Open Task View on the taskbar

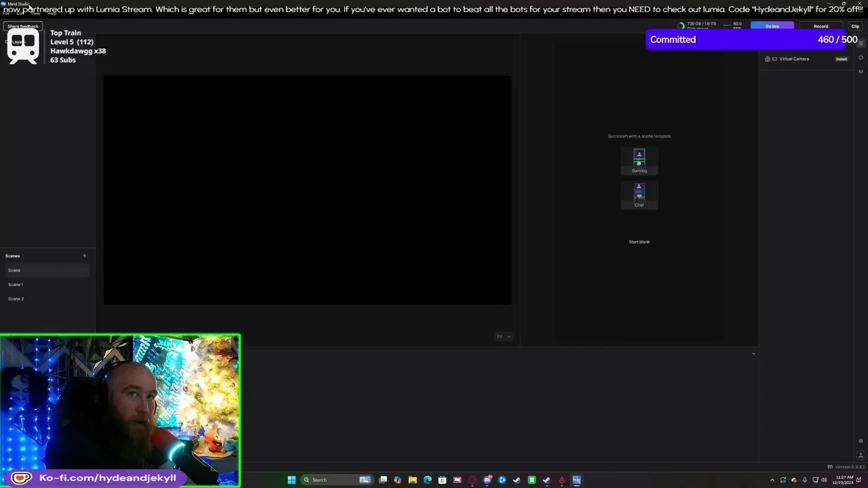tap(383, 480)
